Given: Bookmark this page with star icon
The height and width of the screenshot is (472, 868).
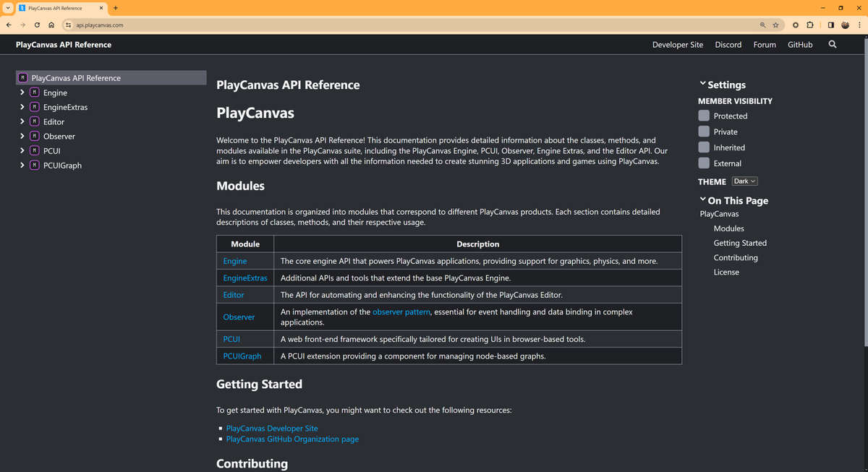Looking at the screenshot, I should point(775,25).
